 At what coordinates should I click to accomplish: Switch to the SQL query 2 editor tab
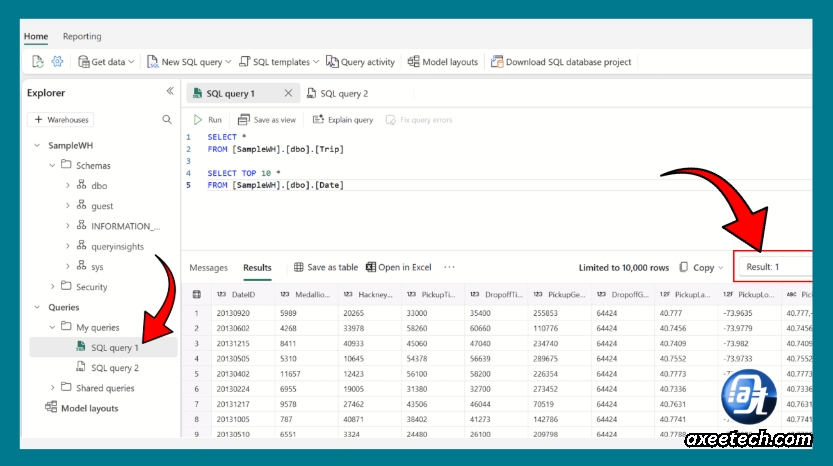[338, 94]
